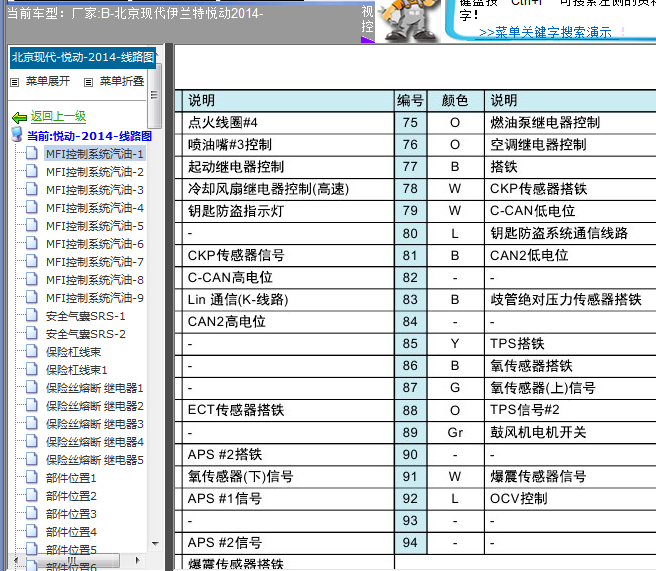Open MFI控制系统汽油-2 diagram
Viewport: 656px width, 571px height.
(x=95, y=172)
